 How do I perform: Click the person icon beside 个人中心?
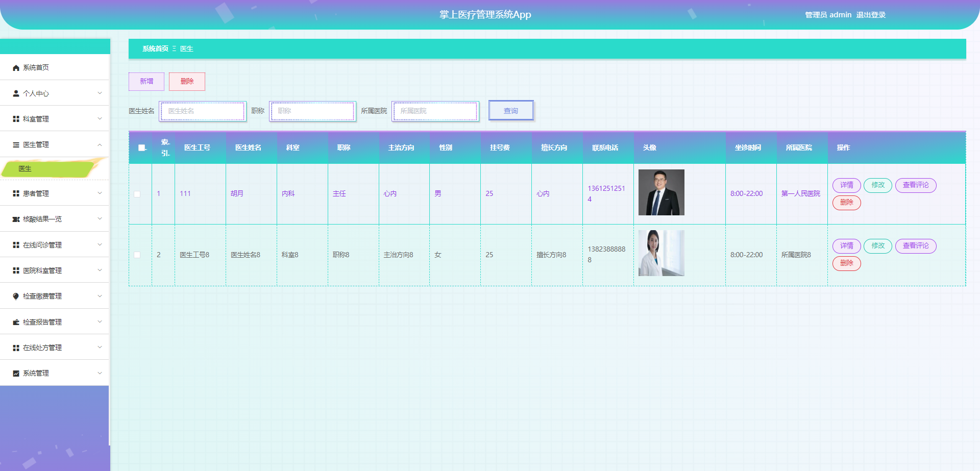pyautogui.click(x=16, y=93)
